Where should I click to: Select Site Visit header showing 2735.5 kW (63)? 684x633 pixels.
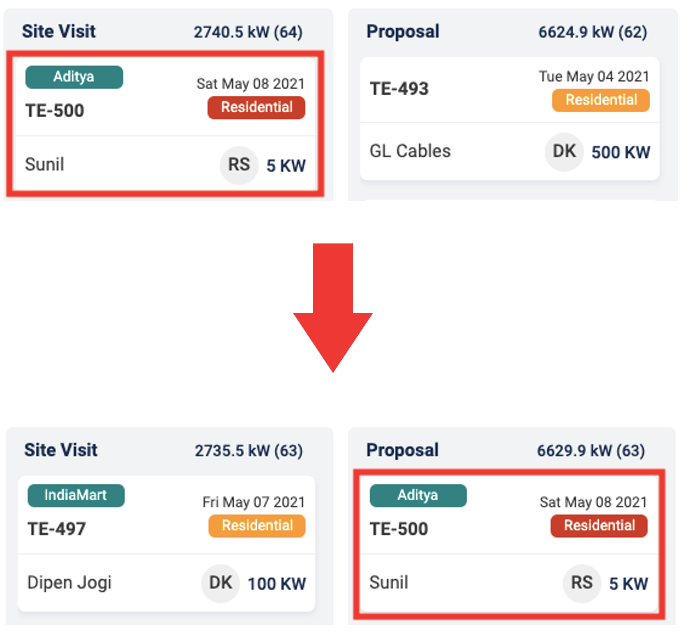click(x=61, y=450)
